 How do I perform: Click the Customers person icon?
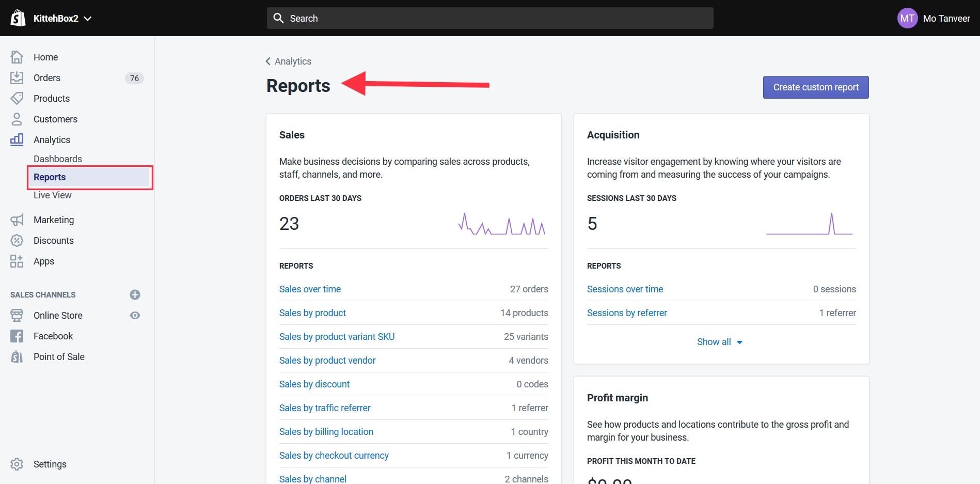pos(17,119)
